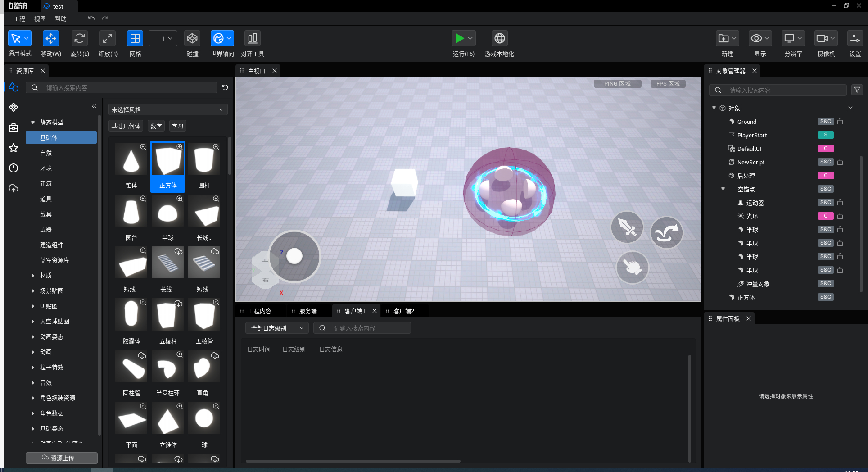The image size is (868, 472).
Task: Select the 通用模式 cursor tool
Action: (x=16, y=39)
